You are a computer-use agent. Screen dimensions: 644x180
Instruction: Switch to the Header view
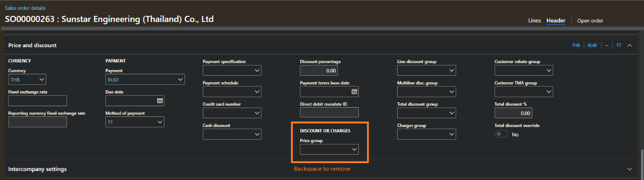tap(556, 21)
